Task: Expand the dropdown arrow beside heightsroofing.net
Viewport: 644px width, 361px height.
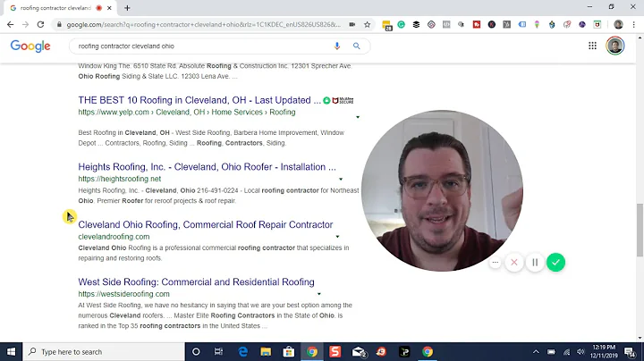Action: tap(341, 180)
